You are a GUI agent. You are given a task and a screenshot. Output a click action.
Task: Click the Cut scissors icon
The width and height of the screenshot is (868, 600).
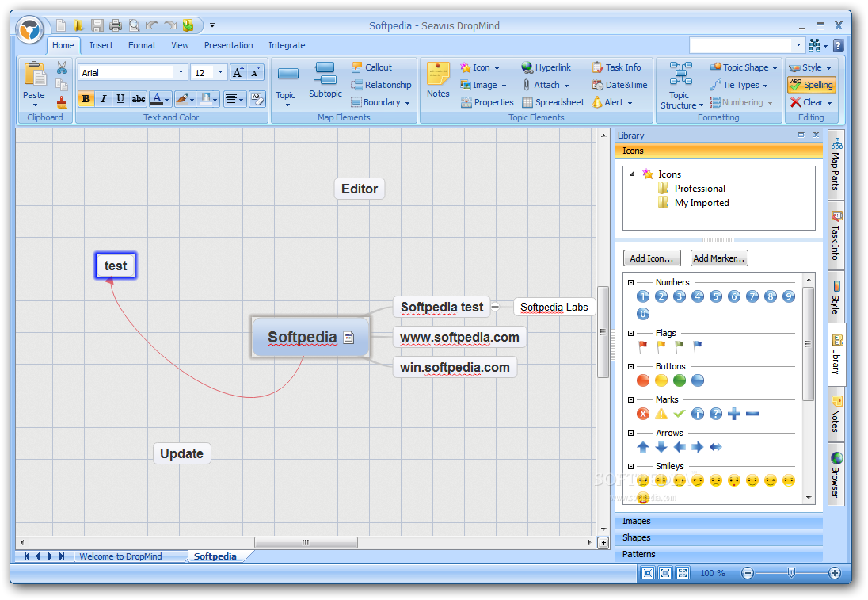tap(62, 67)
